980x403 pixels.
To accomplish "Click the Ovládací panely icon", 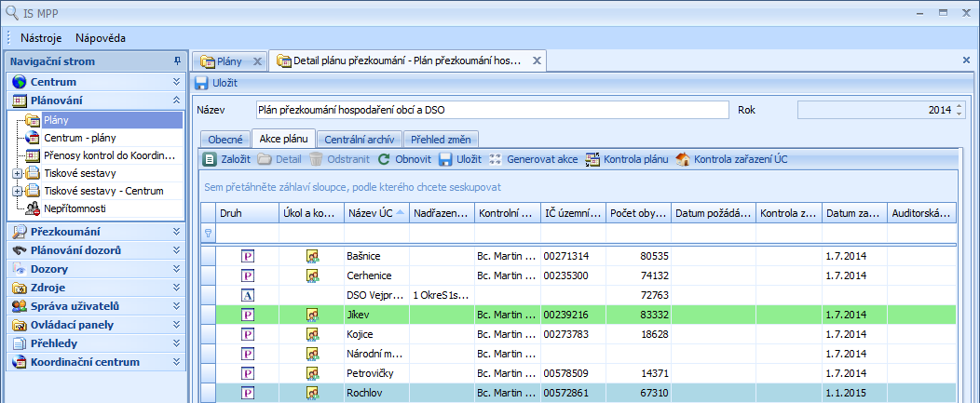I will point(20,325).
